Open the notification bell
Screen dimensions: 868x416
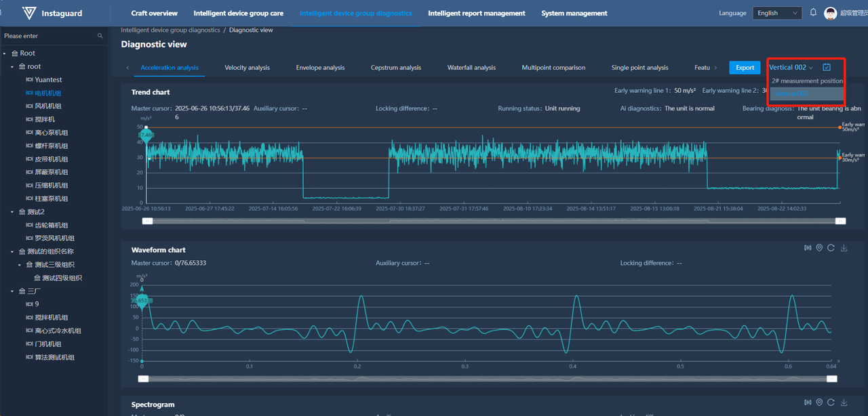[813, 13]
